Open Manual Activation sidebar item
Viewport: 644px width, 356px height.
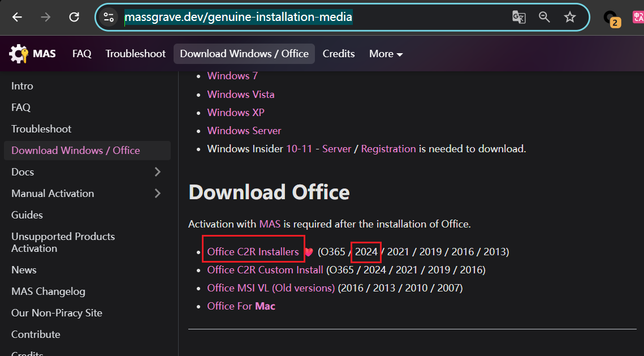(53, 193)
